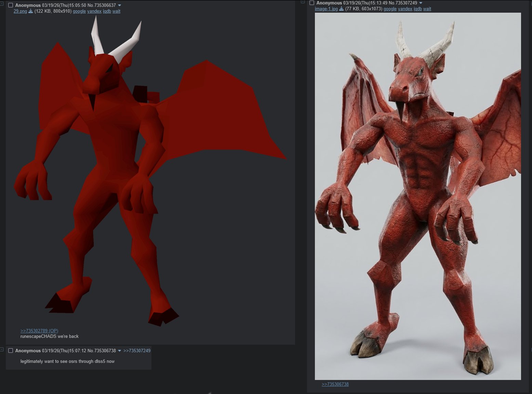Follow the >>735307249 backlink on post 735306738
Viewport: 532px width, 394px height.
point(137,351)
